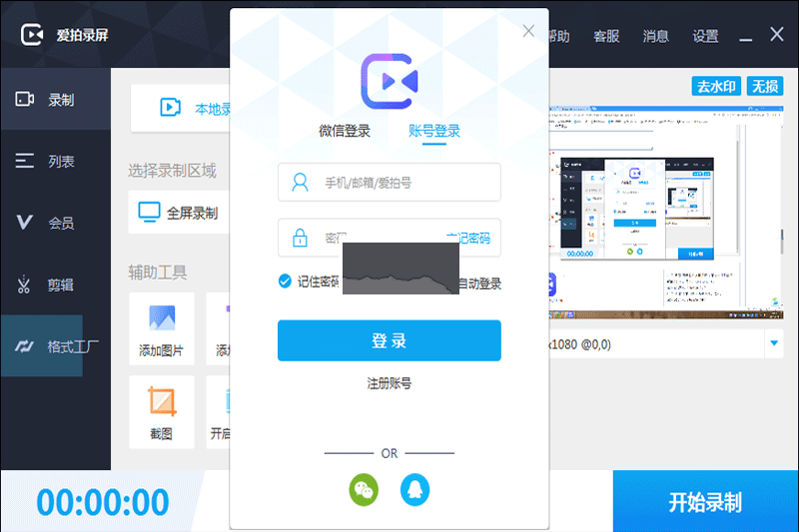Click the 去水印 button
Image resolution: width=799 pixels, height=532 pixels.
click(715, 87)
